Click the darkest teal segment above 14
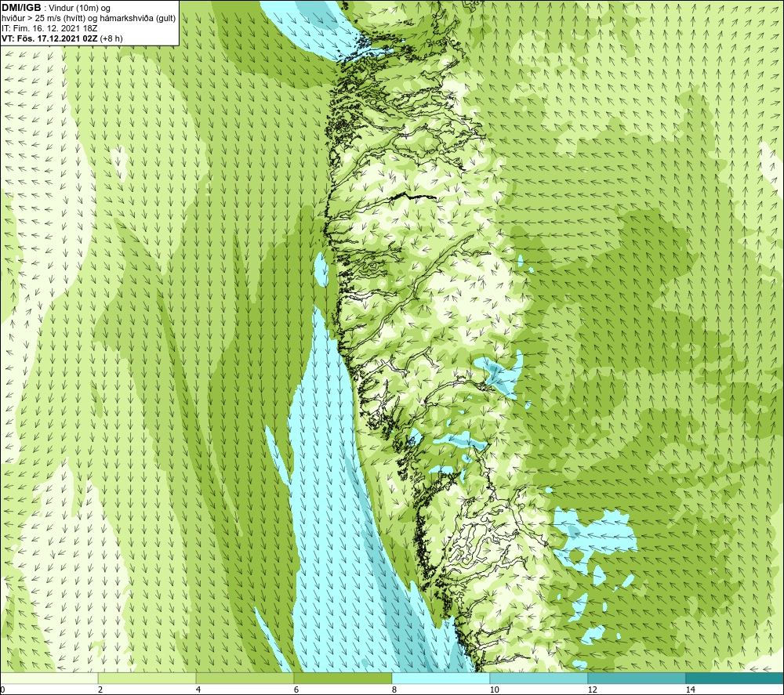This screenshot has width=784, height=695. click(x=735, y=678)
